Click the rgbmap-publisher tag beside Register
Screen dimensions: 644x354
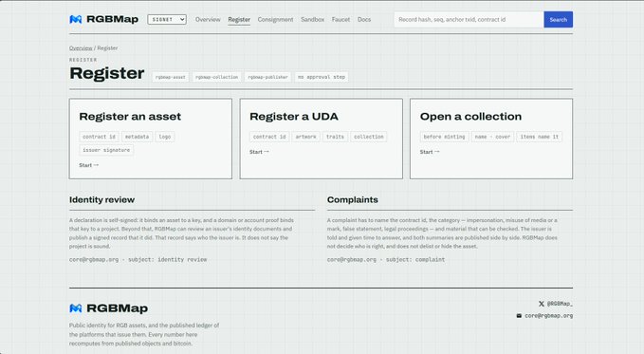click(267, 77)
